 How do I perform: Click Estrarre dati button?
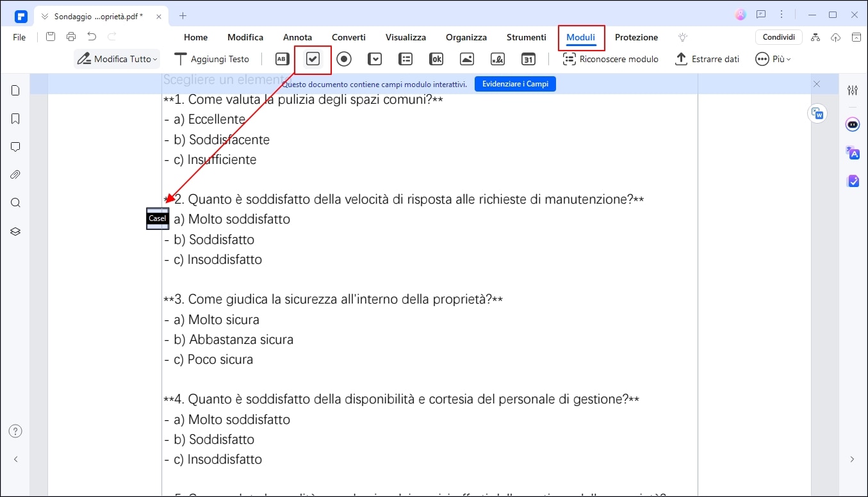[x=707, y=59]
